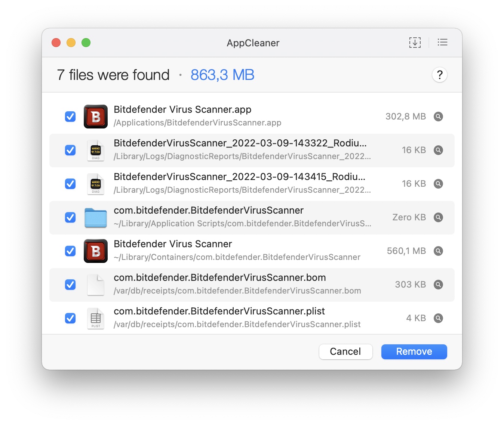Viewport: 504px width, 425px height.
Task: Select com.bitdefender.BitdefenderVirusScanner.plist file name
Action: coord(219,311)
